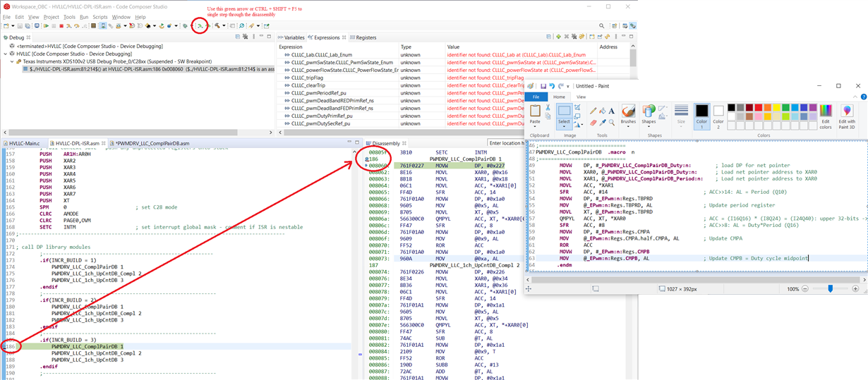Open Edit colors dialog
Screen dimensions: 868x380
click(825, 115)
